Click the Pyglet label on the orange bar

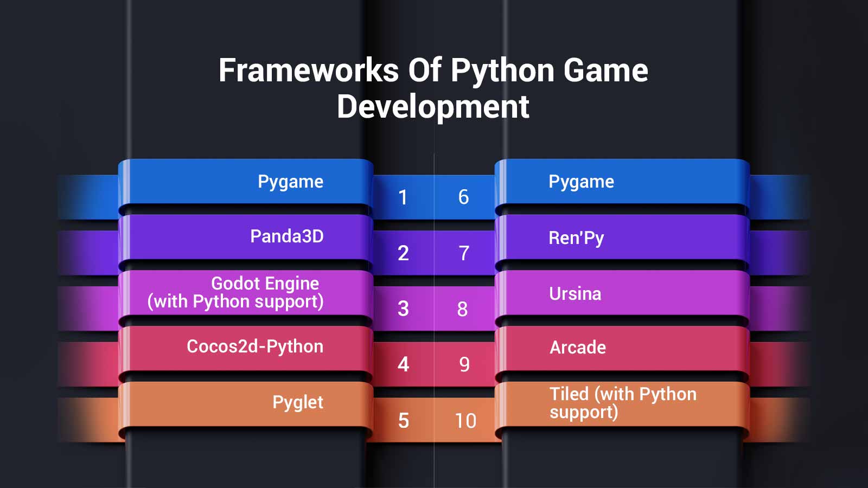pos(297,402)
